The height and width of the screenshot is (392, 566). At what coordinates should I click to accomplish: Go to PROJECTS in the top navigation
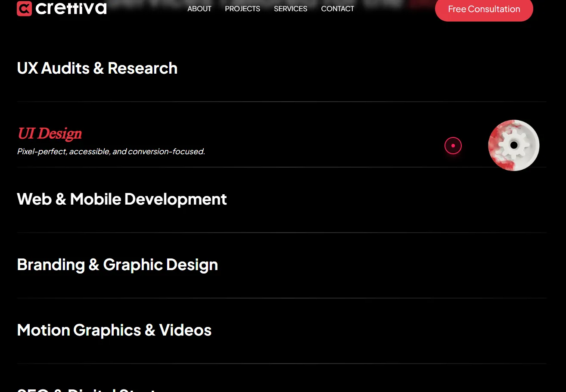coord(242,9)
